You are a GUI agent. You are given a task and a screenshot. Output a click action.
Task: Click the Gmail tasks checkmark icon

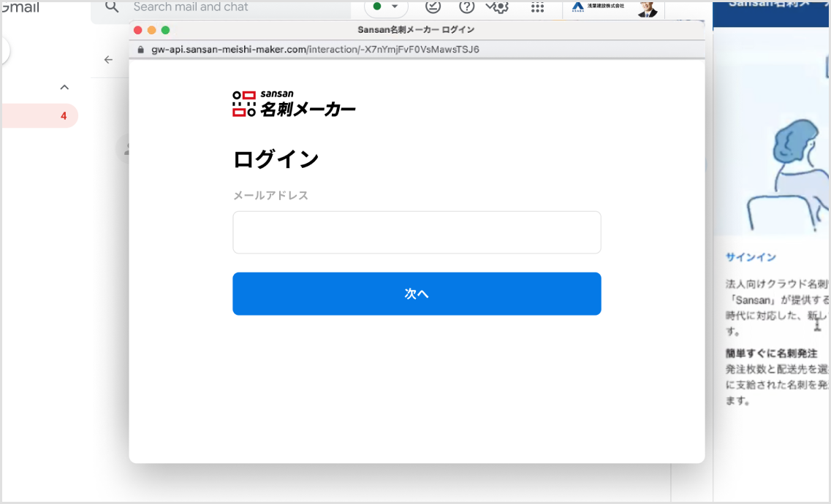coord(433,7)
